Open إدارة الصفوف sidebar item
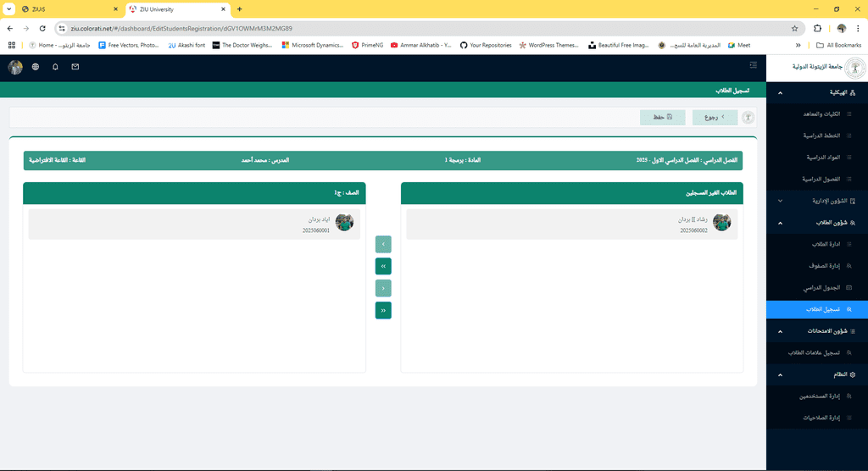 (x=817, y=266)
